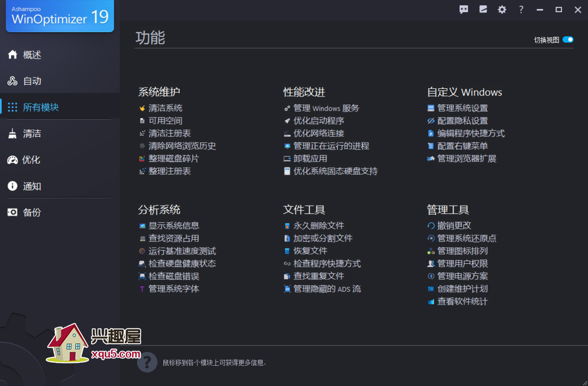Click monitor icon beside 管理正在运行的进程

(287, 146)
